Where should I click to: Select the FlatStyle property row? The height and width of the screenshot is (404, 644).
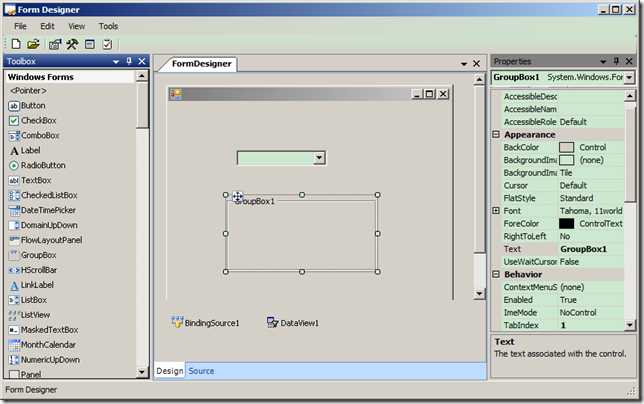[x=563, y=198]
